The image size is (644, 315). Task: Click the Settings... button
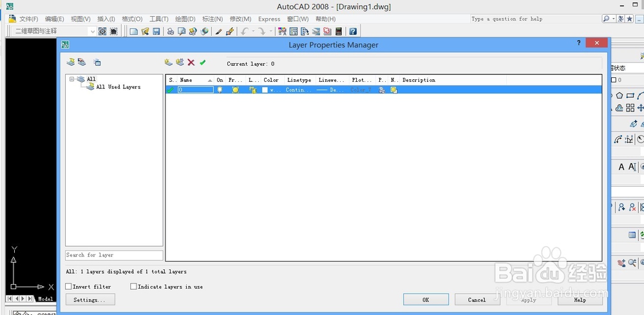(90, 300)
